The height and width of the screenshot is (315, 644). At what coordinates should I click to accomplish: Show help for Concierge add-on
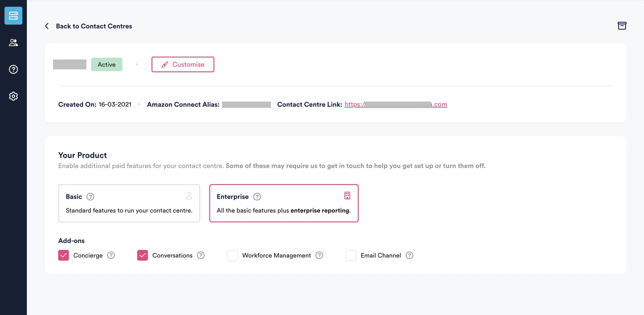pyautogui.click(x=111, y=255)
